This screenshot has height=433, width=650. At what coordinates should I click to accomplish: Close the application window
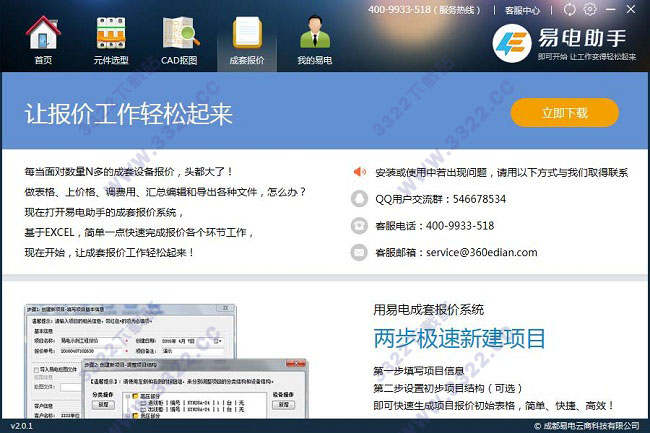coord(631,9)
